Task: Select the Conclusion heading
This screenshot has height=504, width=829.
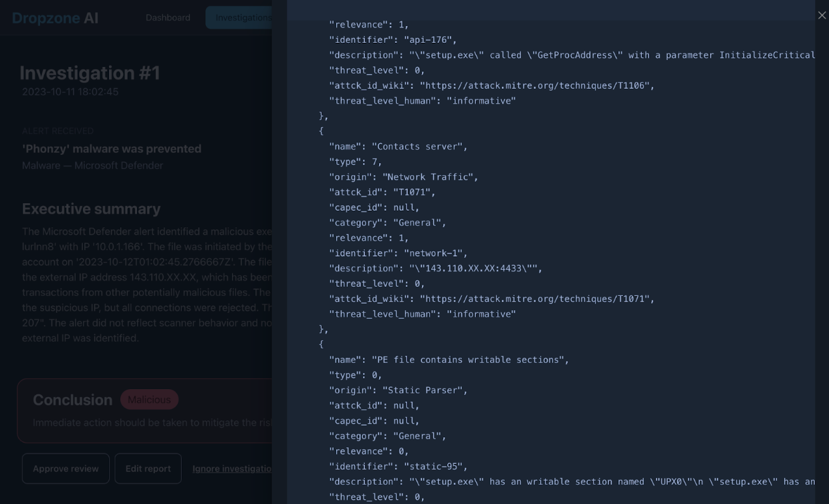Action: click(x=72, y=400)
